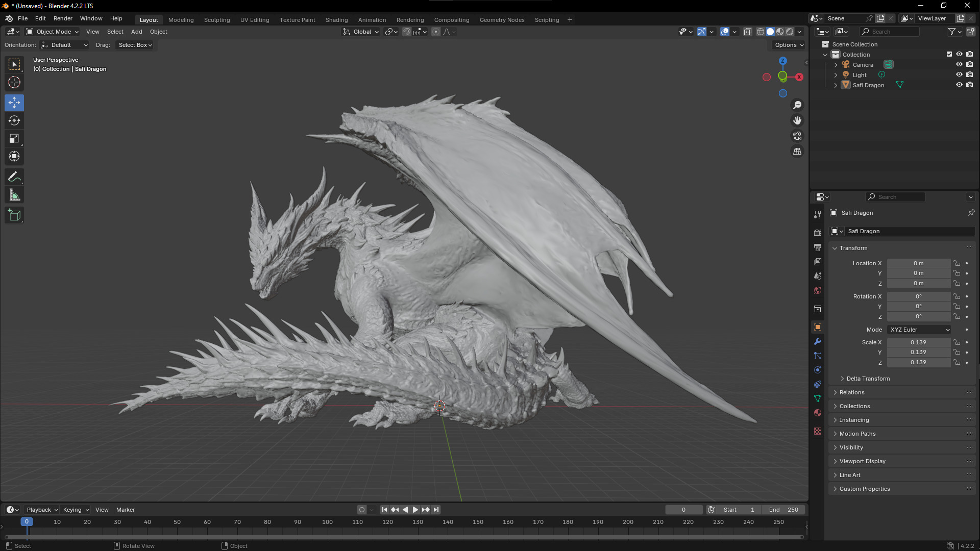Open the Particles properties tab
980x551 pixels.
[818, 356]
